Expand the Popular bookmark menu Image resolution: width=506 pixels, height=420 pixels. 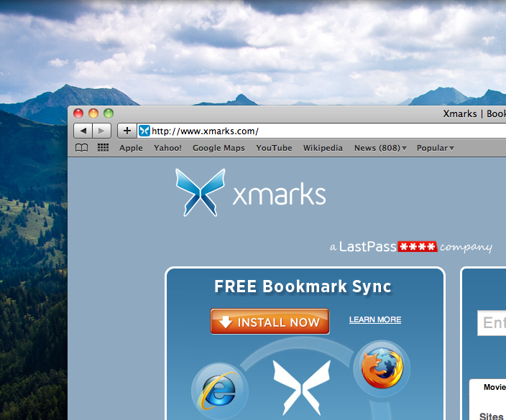tap(436, 148)
